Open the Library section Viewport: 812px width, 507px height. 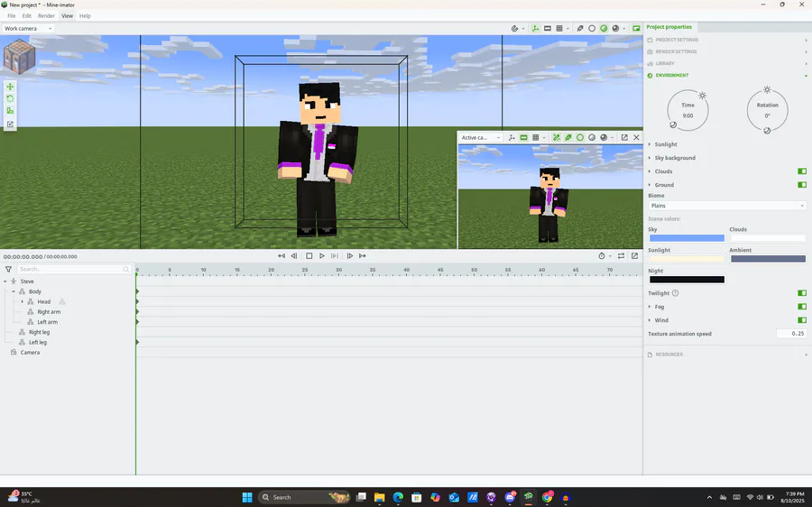(727, 64)
